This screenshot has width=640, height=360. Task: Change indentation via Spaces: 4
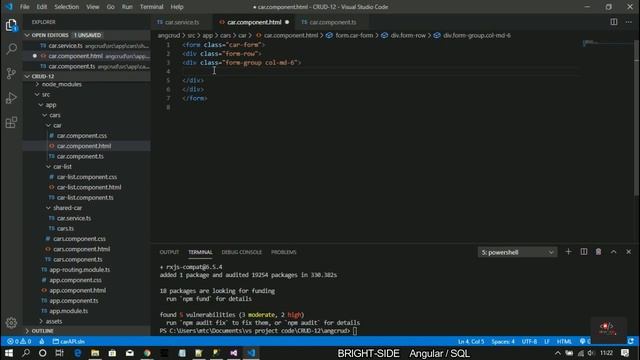point(503,341)
